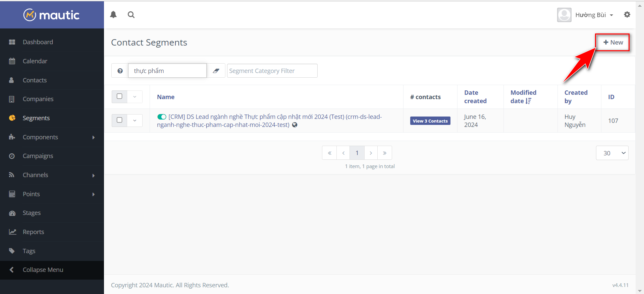The width and height of the screenshot is (644, 294).
Task: Click the globe icon beside segment name
Action: 295,125
